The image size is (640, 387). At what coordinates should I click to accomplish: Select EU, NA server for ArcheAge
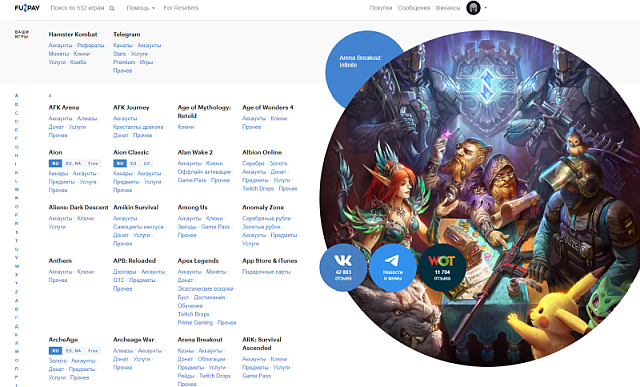73,351
